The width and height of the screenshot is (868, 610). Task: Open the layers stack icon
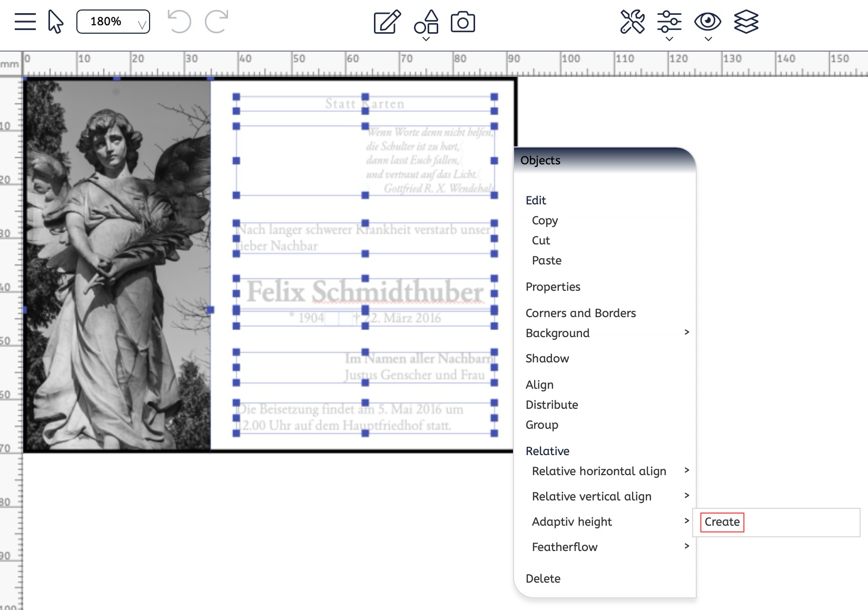746,22
